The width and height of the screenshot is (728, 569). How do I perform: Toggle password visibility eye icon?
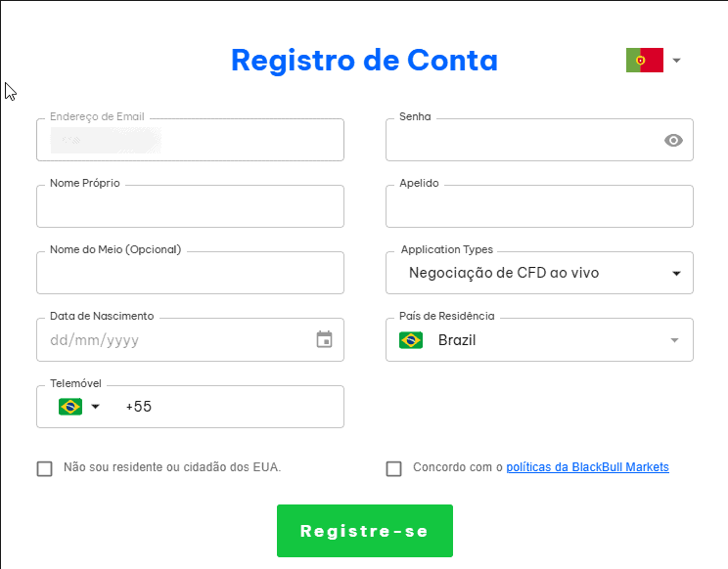[673, 140]
